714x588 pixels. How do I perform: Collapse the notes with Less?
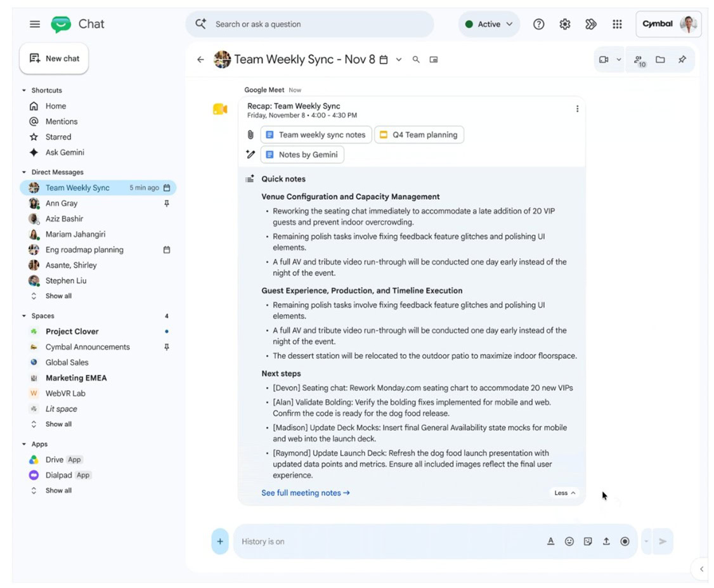coord(564,493)
